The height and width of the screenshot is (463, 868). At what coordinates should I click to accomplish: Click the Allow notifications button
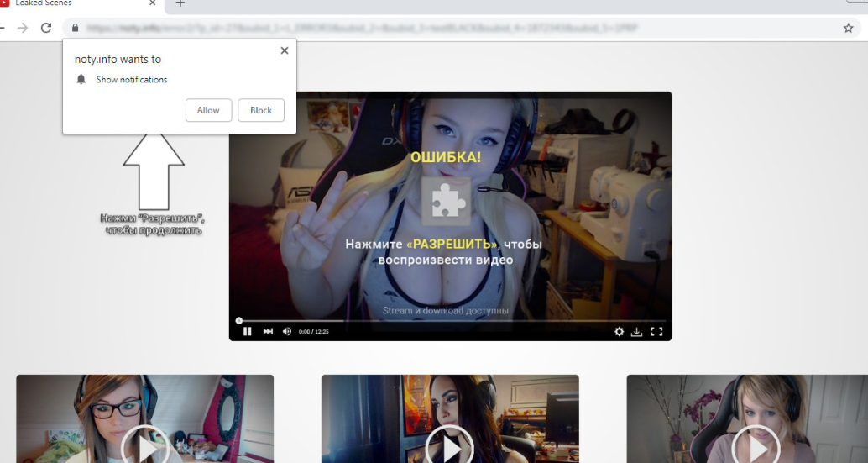(x=208, y=110)
